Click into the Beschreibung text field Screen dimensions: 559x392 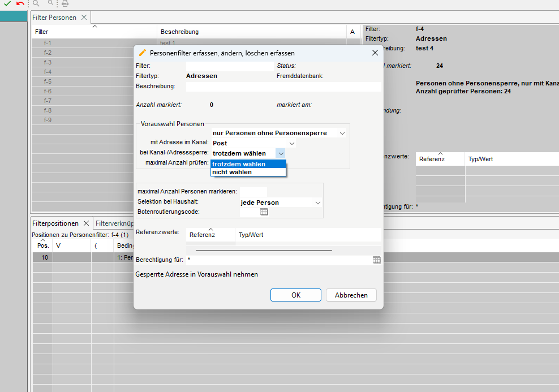click(x=283, y=87)
